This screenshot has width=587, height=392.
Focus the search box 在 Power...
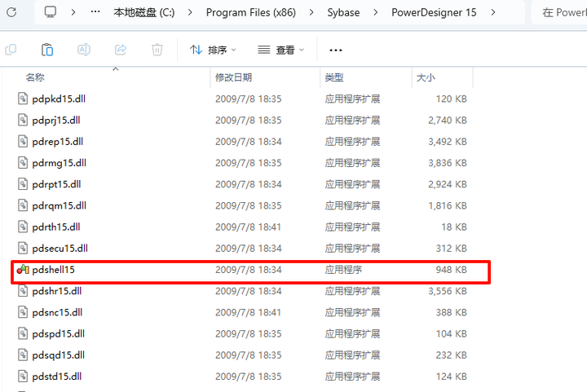(559, 12)
